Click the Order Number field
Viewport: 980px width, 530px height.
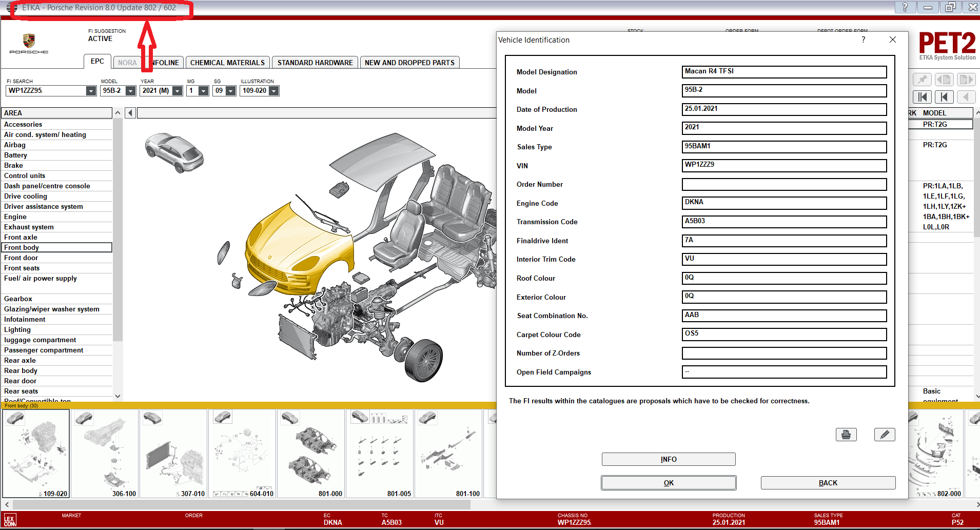(x=784, y=184)
